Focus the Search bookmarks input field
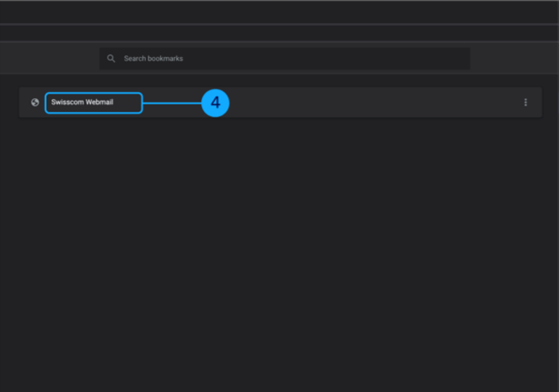 point(290,59)
